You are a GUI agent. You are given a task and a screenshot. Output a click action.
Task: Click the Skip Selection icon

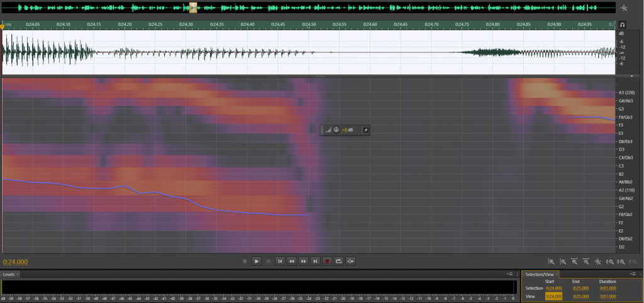351,261
